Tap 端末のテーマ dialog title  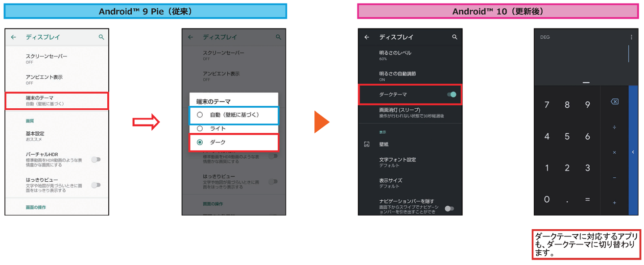(x=214, y=101)
